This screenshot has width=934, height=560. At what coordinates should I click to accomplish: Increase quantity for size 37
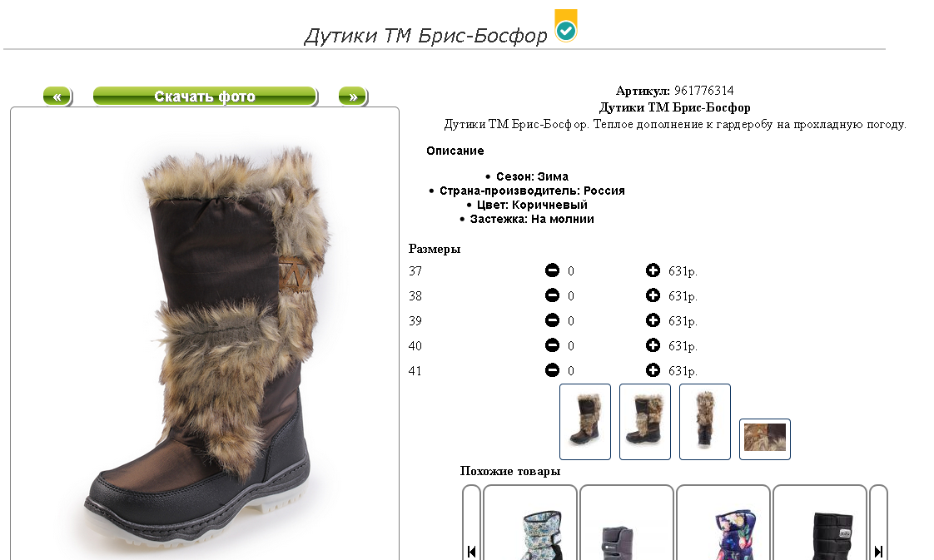pyautogui.click(x=653, y=270)
